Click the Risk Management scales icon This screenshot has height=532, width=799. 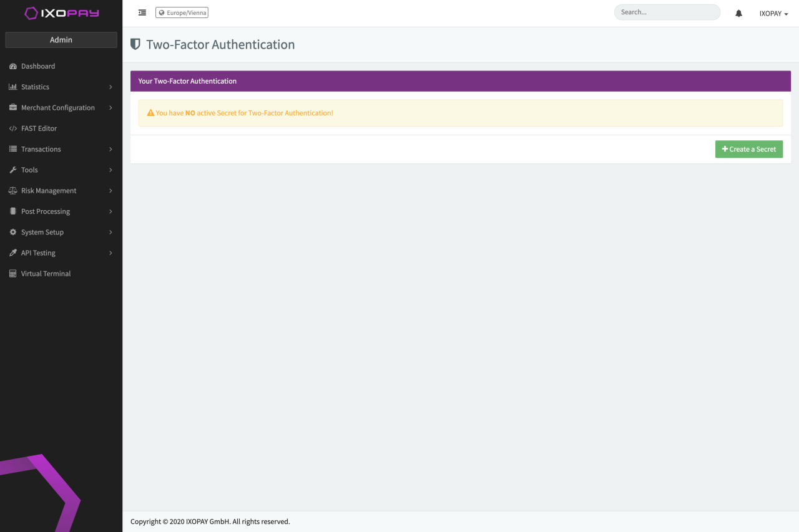click(12, 191)
